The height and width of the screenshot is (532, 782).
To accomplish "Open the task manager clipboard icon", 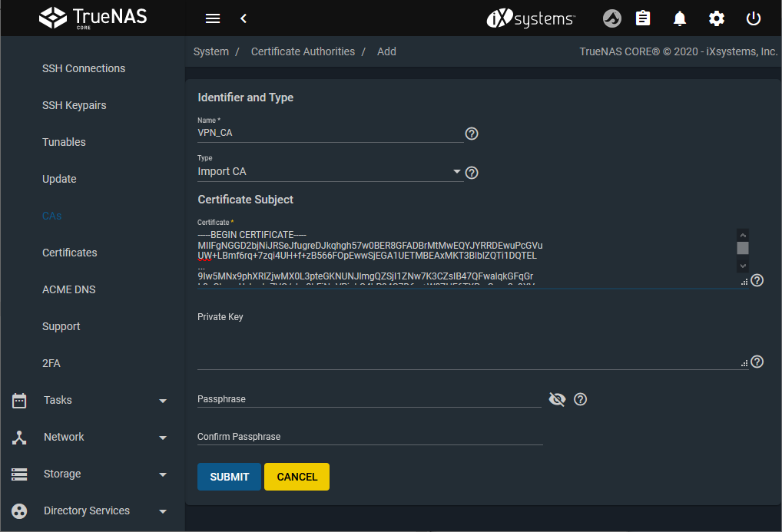I will 644,18.
